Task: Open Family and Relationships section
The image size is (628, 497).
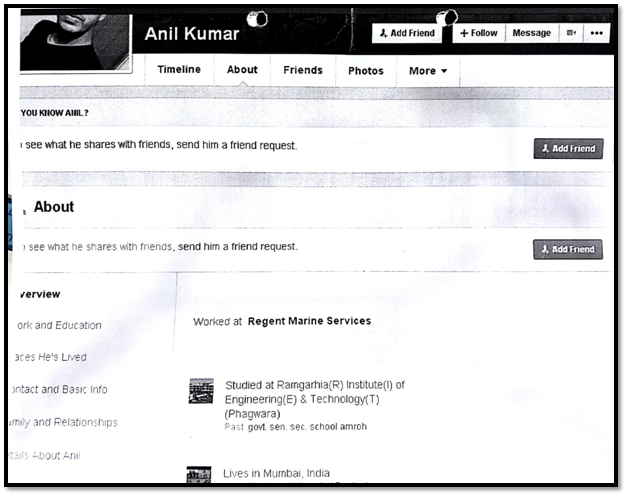Action: 63,422
